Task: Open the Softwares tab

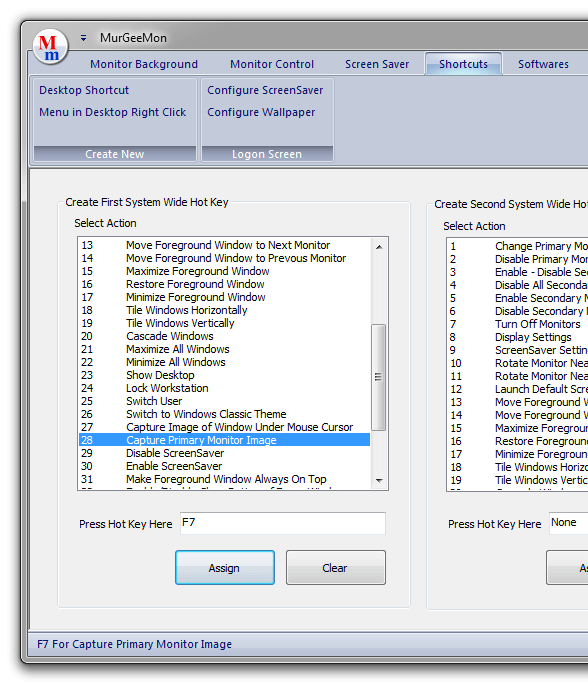Action: point(543,64)
